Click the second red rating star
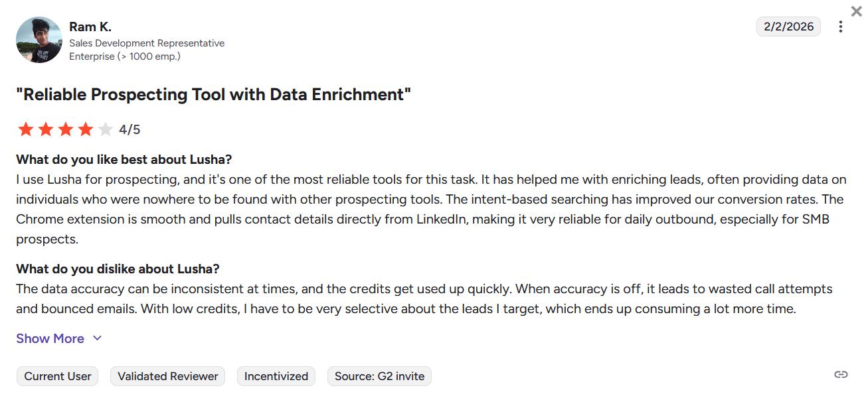This screenshot has height=400, width=868. point(46,129)
